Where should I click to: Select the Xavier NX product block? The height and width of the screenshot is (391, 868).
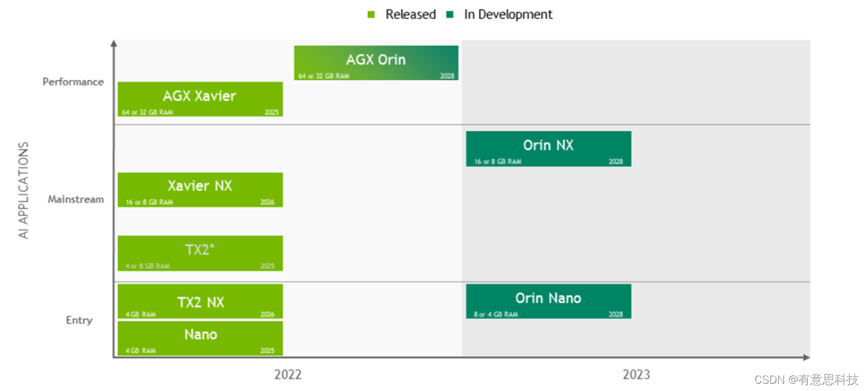(x=200, y=189)
